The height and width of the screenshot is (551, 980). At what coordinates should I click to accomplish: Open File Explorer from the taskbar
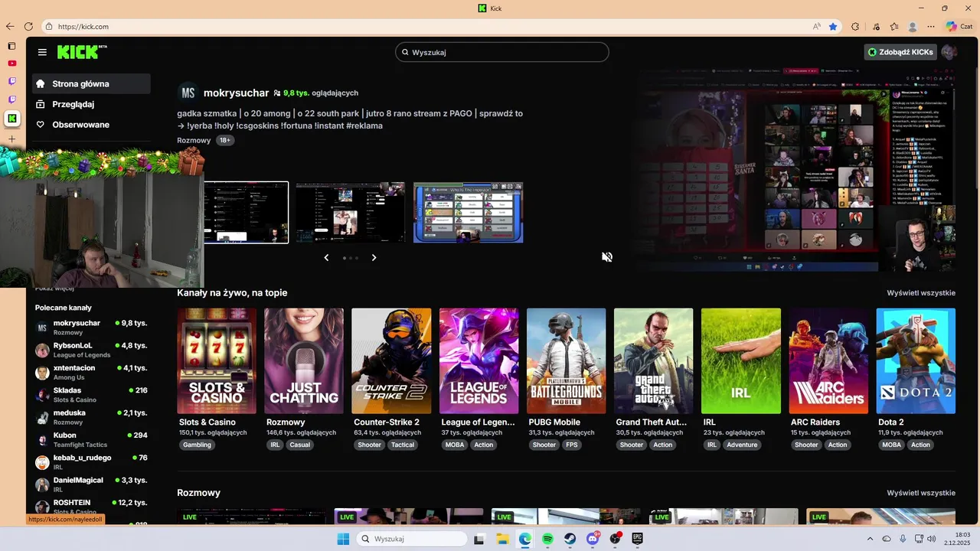tap(502, 539)
